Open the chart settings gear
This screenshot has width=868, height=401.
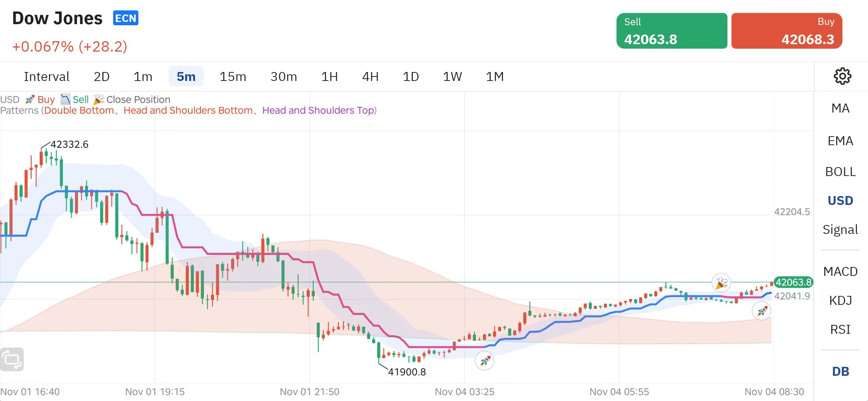(x=843, y=76)
